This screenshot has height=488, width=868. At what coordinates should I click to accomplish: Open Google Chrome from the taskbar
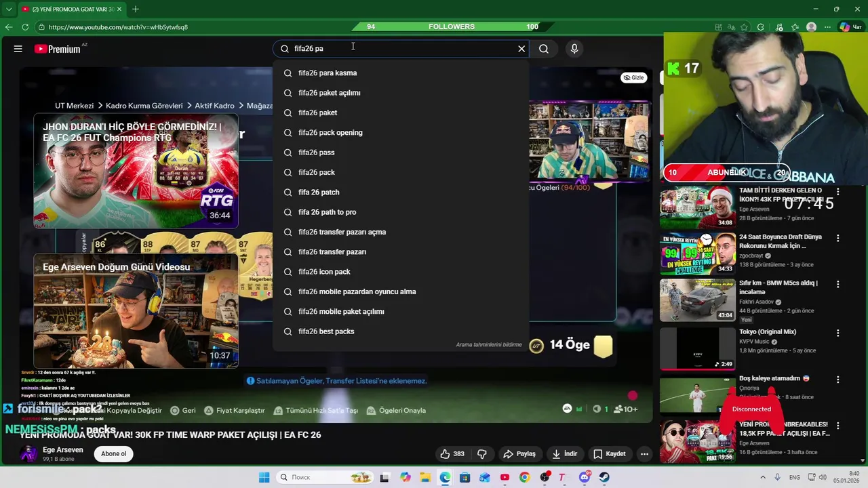pyautogui.click(x=524, y=477)
